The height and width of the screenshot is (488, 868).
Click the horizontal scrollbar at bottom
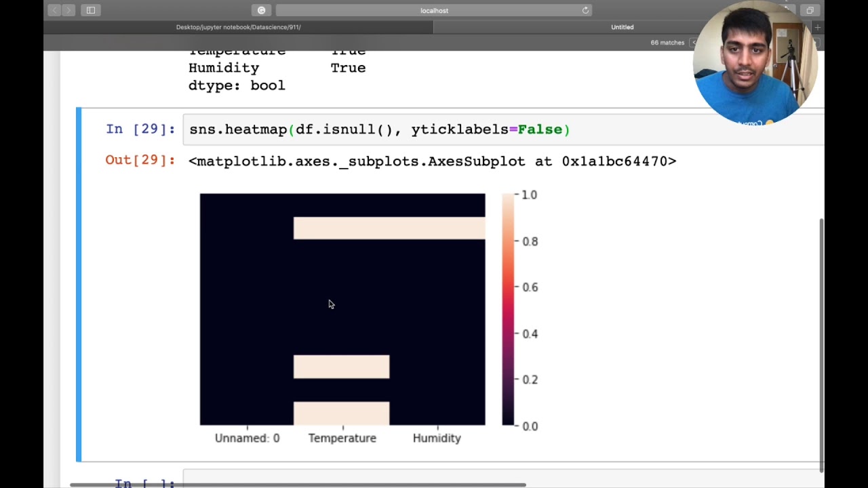[x=298, y=485]
